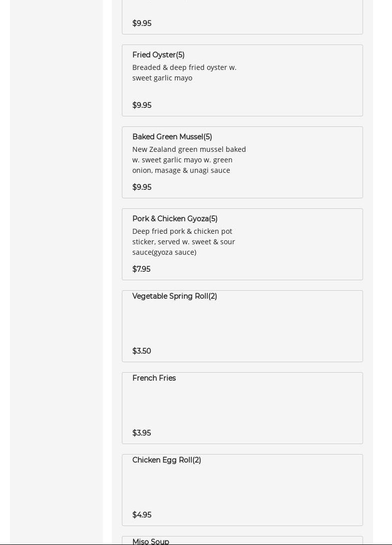Select the $9.95 price under Fried Oyster
The width and height of the screenshot is (392, 545).
[142, 105]
